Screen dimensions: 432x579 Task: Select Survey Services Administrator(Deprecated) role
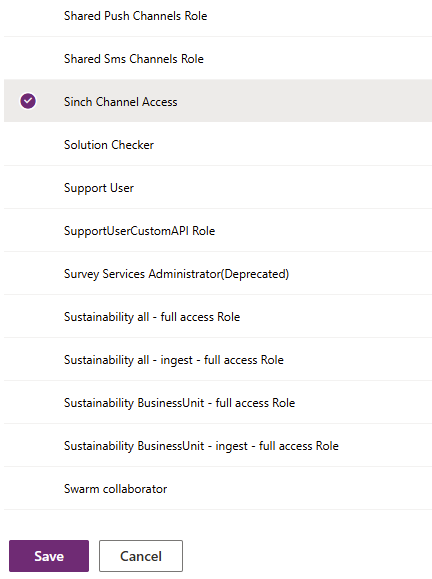(x=218, y=274)
